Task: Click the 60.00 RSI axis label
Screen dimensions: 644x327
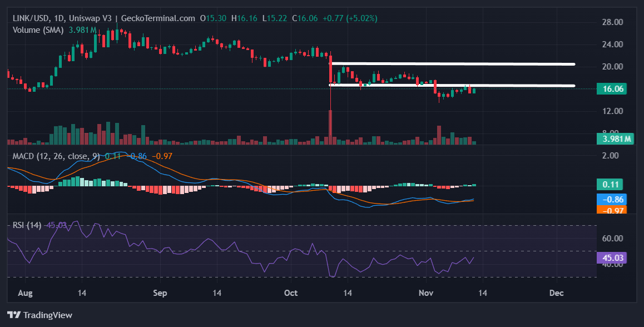Action: click(x=612, y=239)
